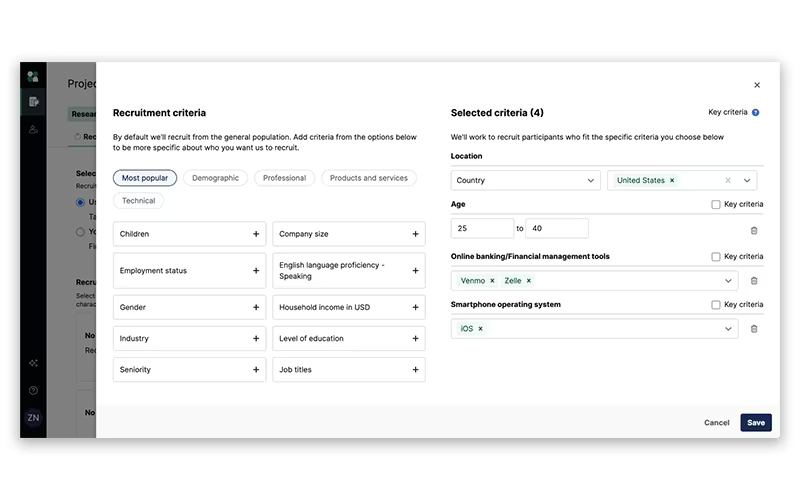Open the help question mark icon
The height and width of the screenshot is (500, 800).
(33, 390)
